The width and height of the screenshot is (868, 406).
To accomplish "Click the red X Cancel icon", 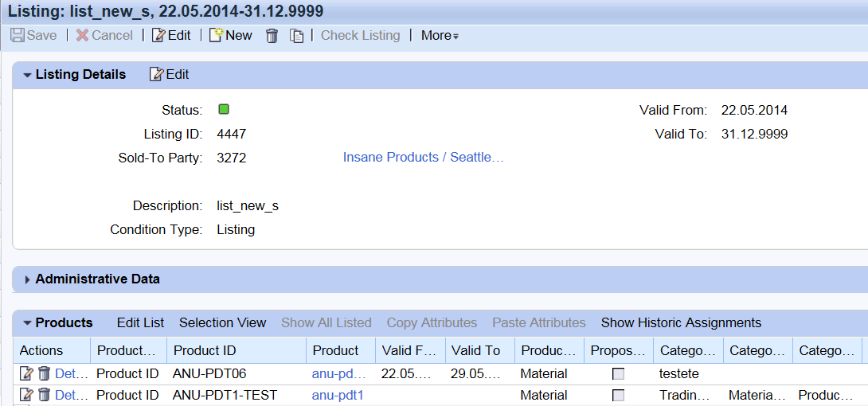I will tap(83, 35).
